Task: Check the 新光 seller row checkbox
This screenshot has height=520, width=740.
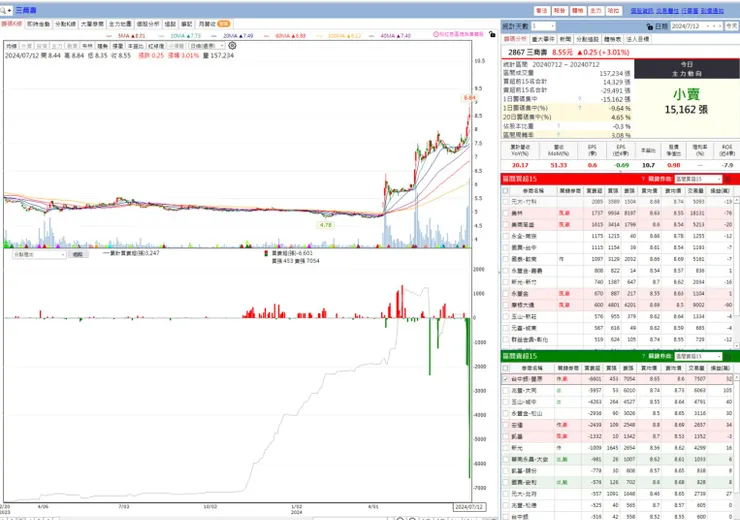Action: [x=506, y=448]
